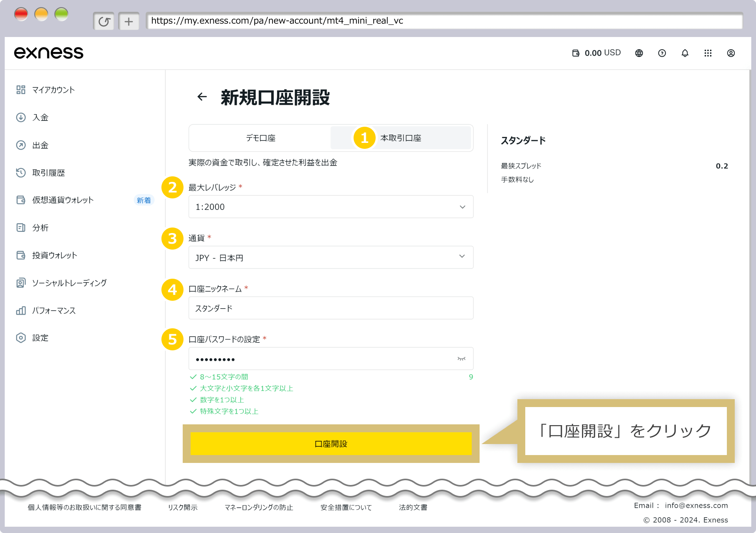Select the 本取引口座 tab

coord(400,138)
